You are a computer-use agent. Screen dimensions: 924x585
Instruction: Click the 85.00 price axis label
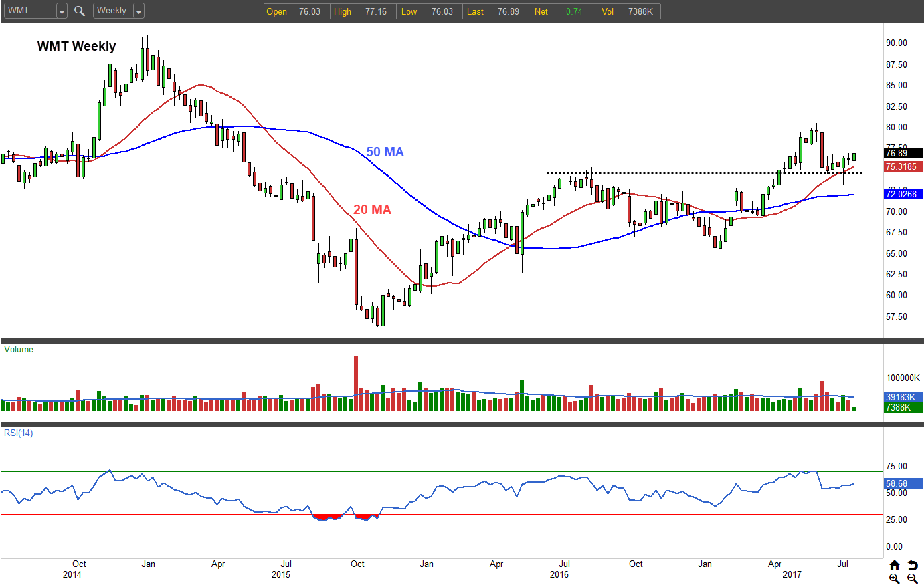point(897,85)
